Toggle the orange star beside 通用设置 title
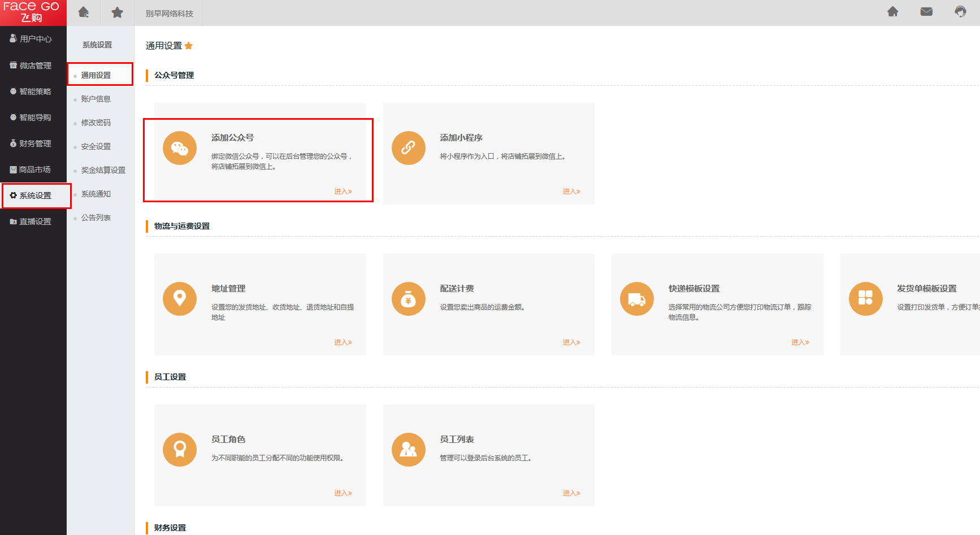Image resolution: width=980 pixels, height=535 pixels. 189,46
